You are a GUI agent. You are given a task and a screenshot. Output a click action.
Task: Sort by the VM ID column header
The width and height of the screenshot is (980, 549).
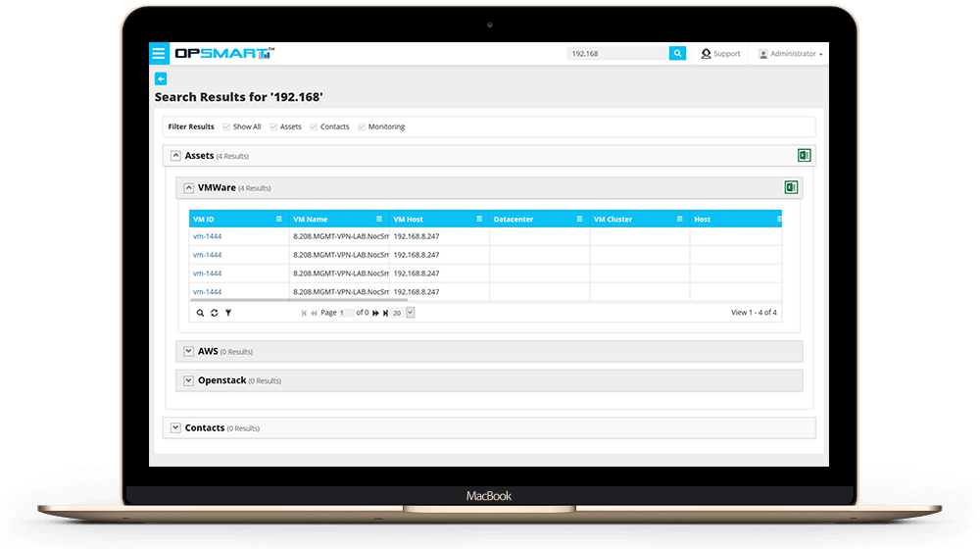[204, 219]
